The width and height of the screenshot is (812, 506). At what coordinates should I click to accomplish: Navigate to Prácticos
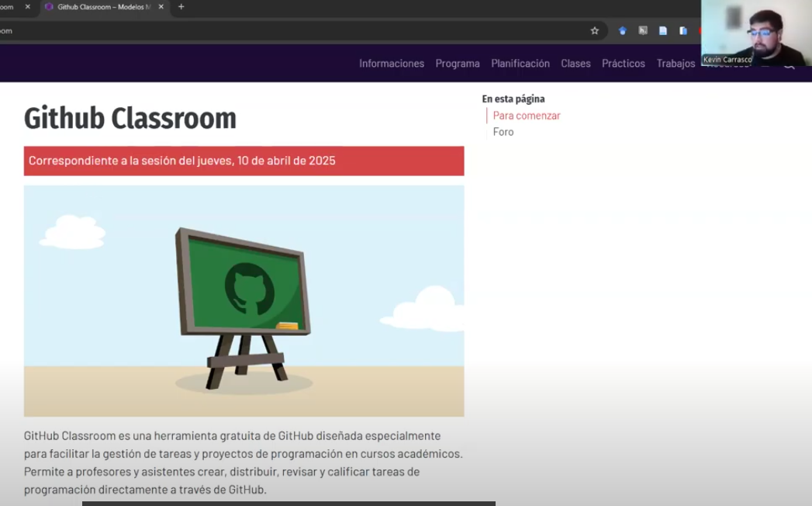(624, 64)
